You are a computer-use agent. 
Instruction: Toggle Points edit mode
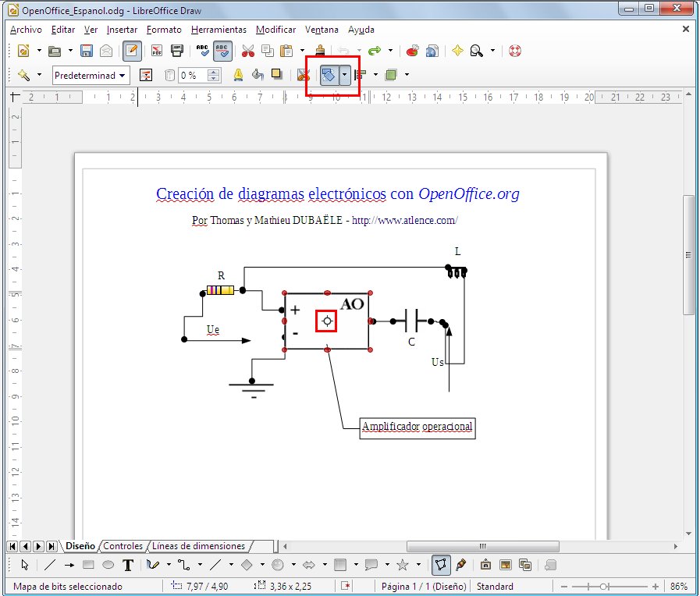tap(441, 566)
